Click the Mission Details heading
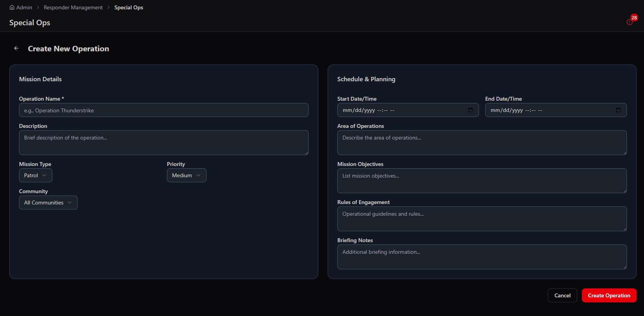This screenshot has width=644, height=316. coord(40,79)
